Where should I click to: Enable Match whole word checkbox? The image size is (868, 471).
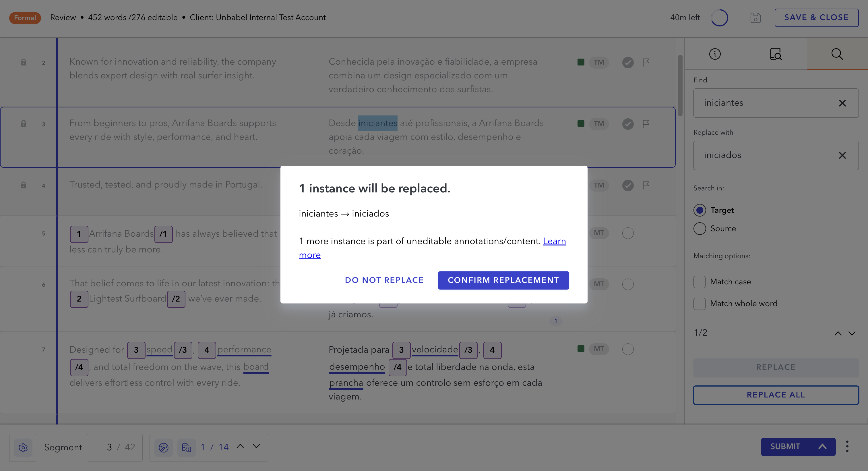tap(699, 304)
